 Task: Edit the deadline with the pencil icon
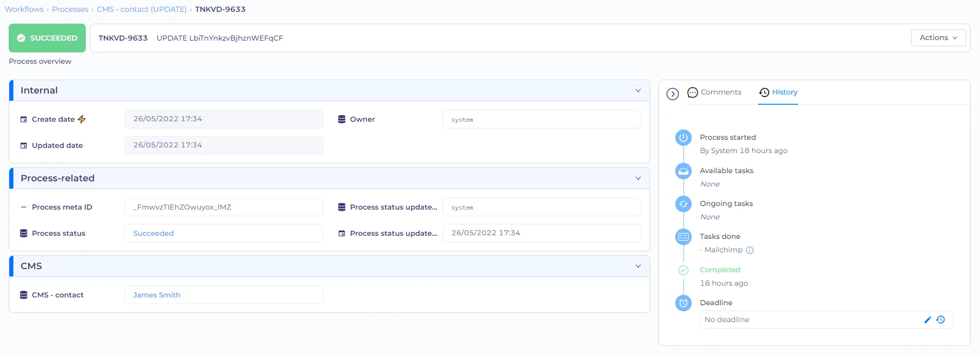point(928,320)
